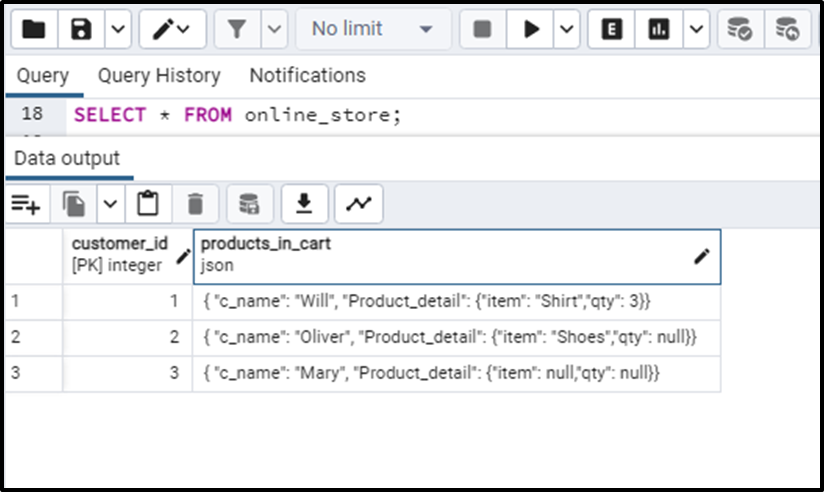Add a new row to results

[x=26, y=204]
